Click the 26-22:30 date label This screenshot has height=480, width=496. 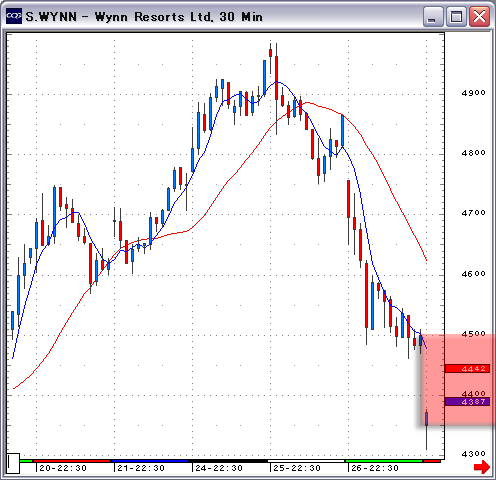tap(375, 468)
